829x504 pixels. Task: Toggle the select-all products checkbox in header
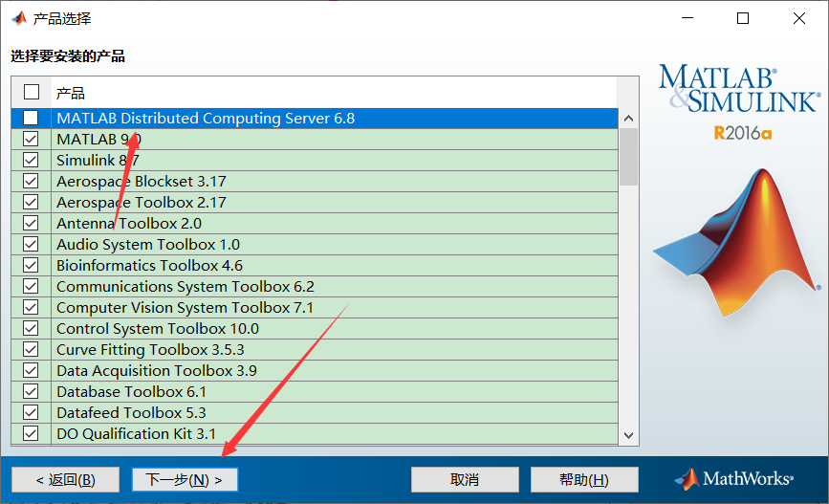32,92
